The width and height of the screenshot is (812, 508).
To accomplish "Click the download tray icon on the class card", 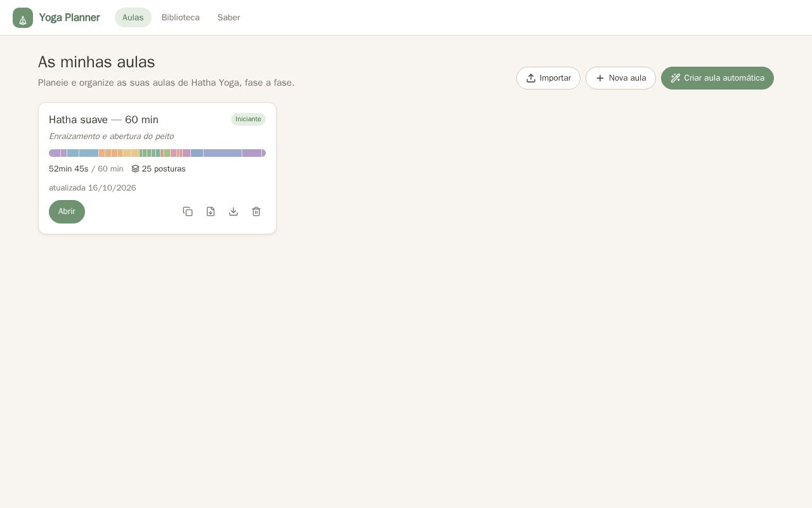I will point(233,211).
